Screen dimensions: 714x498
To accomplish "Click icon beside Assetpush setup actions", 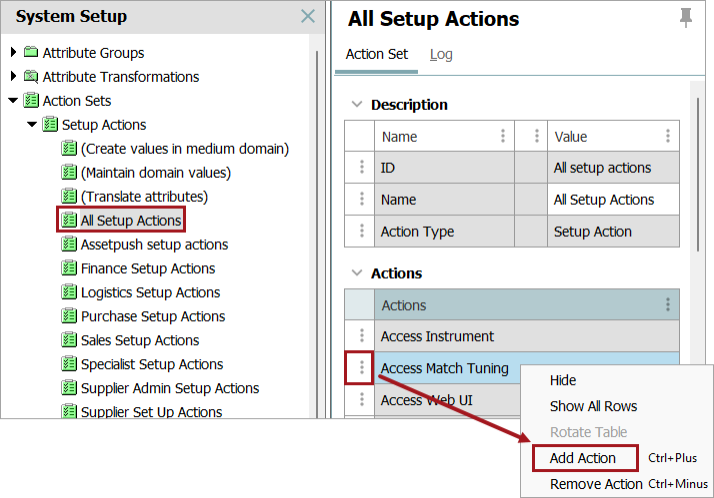I will 69,244.
